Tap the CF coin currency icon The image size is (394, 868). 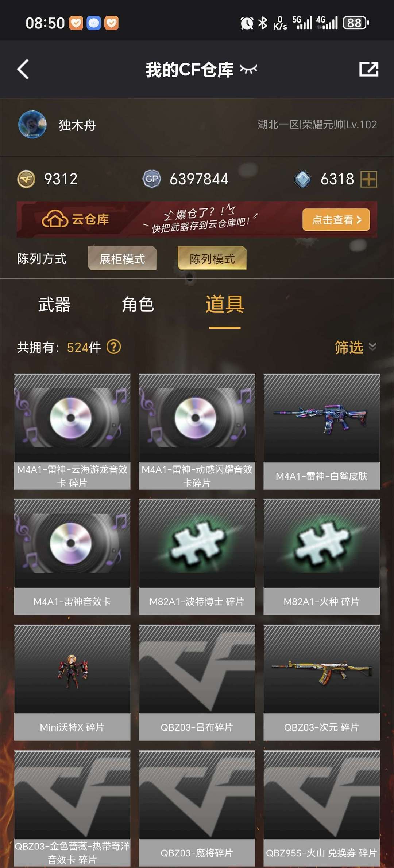[26, 179]
